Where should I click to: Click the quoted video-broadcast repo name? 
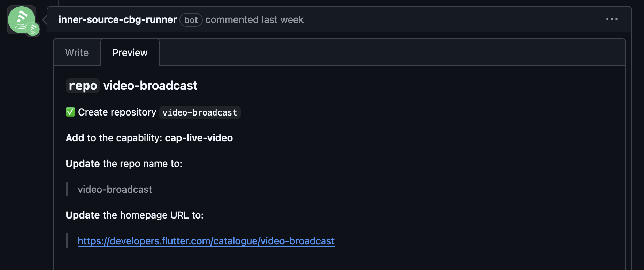115,189
